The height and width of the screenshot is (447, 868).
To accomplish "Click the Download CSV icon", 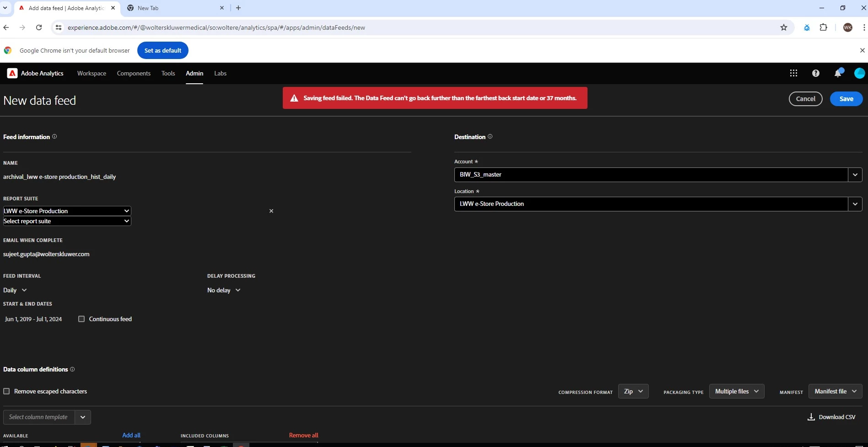I will (x=811, y=417).
